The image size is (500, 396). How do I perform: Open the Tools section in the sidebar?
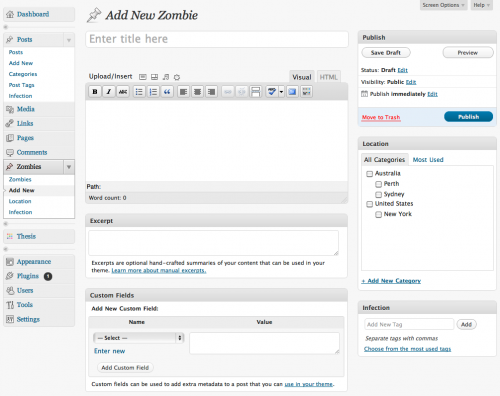click(25, 305)
